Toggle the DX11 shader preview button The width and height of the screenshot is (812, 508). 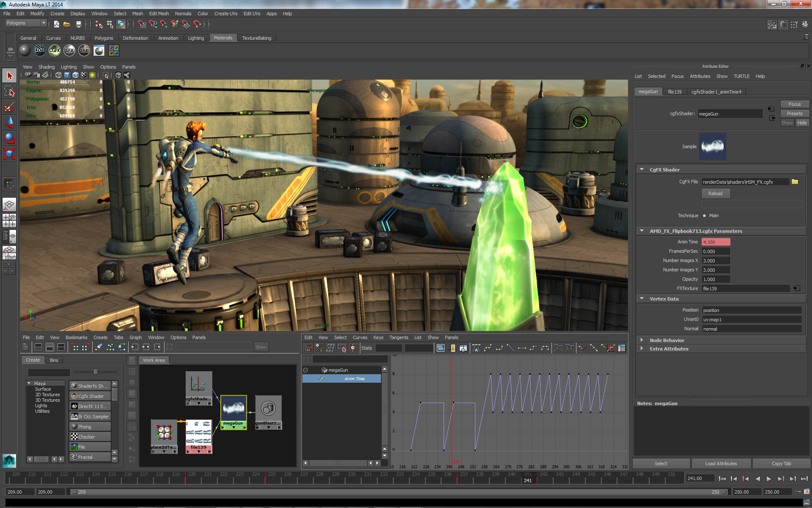pos(38,51)
